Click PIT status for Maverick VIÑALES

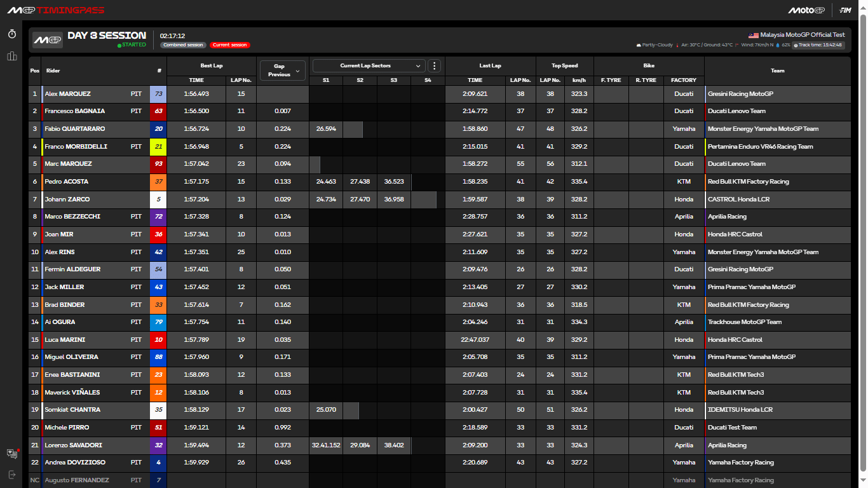(x=136, y=393)
